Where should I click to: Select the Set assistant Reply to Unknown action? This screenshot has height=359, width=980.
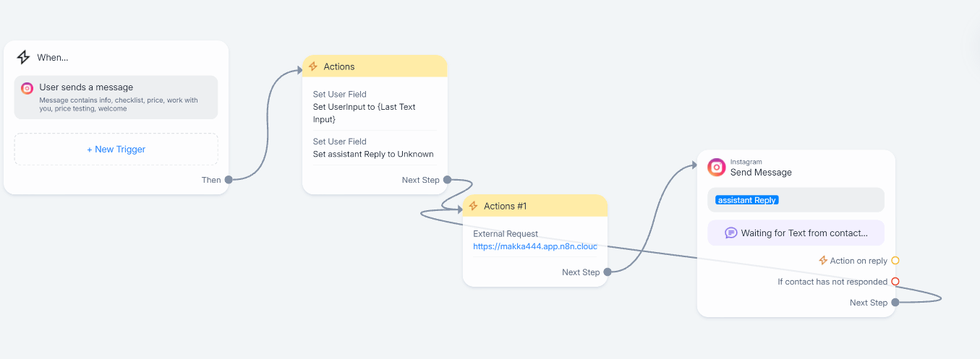373,154
